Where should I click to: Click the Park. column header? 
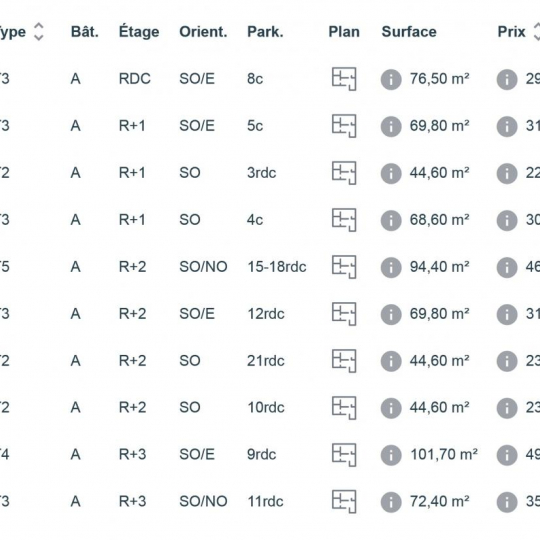(265, 32)
